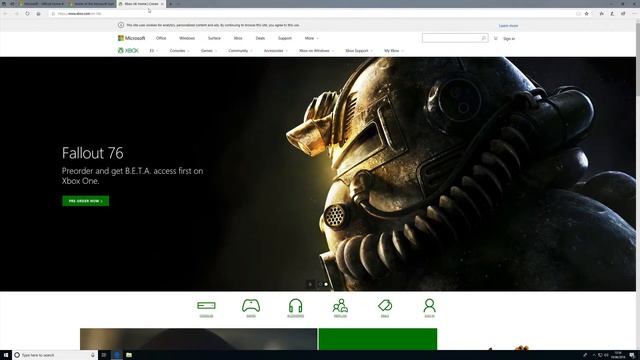Click the magnifier icon in search box
The image size is (640, 360).
[483, 38]
